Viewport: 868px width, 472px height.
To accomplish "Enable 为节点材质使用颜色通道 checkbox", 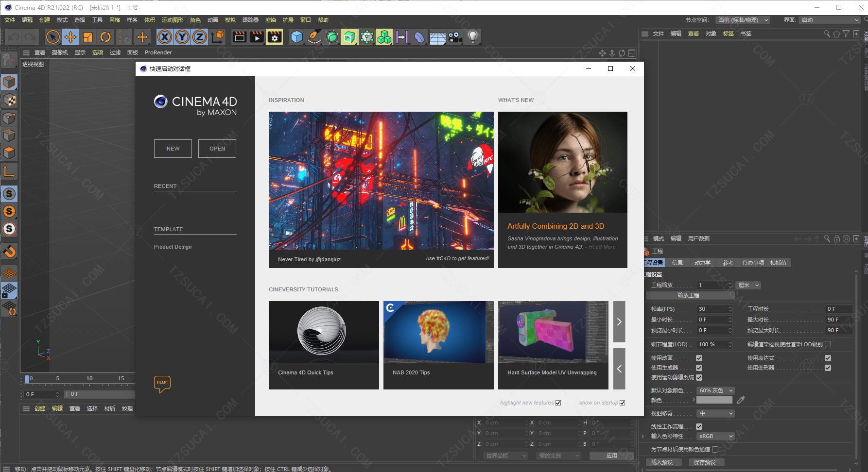I will click(x=715, y=449).
